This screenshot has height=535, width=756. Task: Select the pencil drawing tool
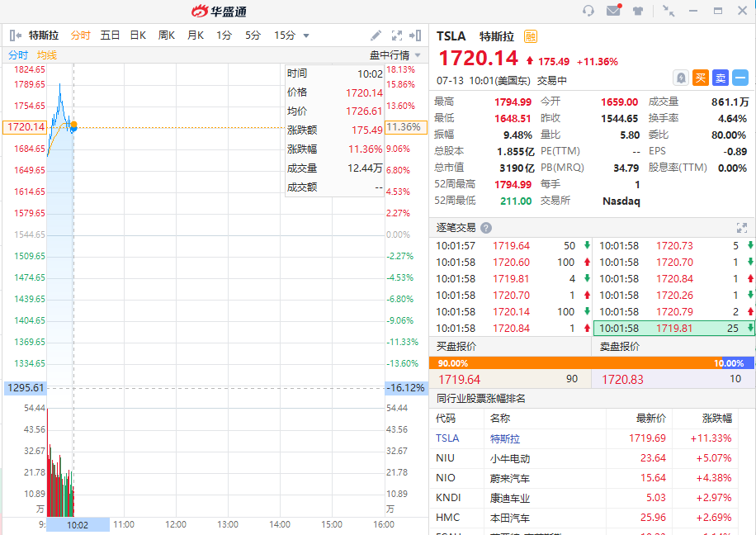pos(376,36)
